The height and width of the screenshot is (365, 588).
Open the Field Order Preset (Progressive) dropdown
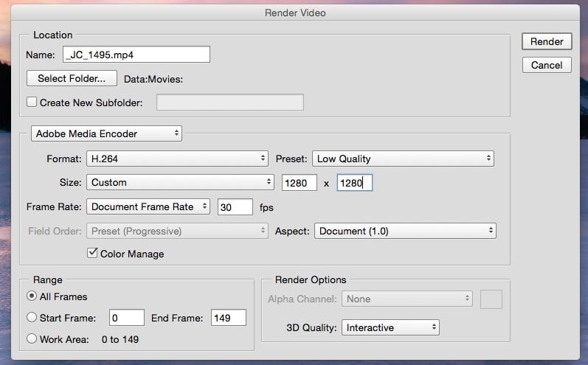pyautogui.click(x=177, y=231)
